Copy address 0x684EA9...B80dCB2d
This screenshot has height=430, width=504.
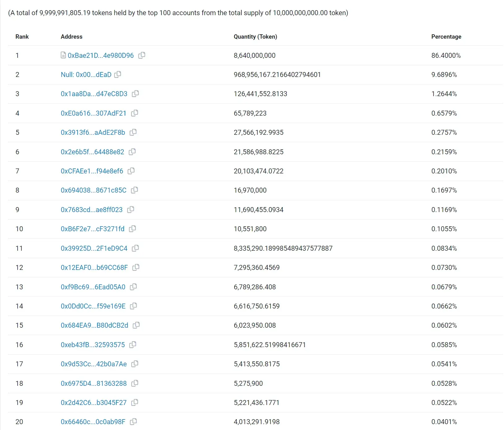[136, 325]
